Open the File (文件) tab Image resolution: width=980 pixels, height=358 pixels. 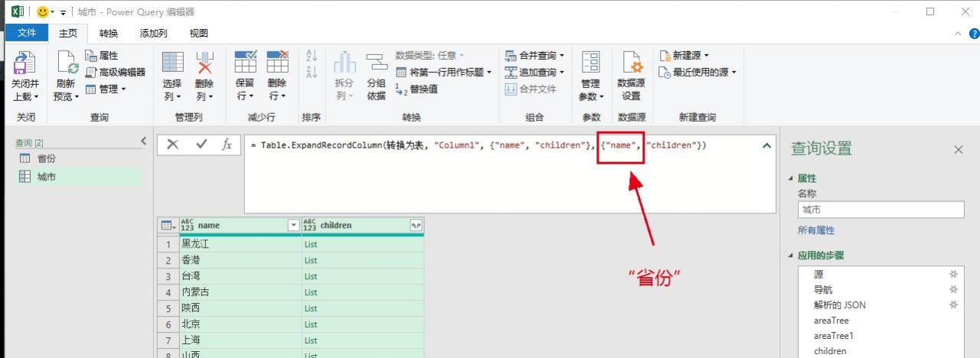point(27,33)
